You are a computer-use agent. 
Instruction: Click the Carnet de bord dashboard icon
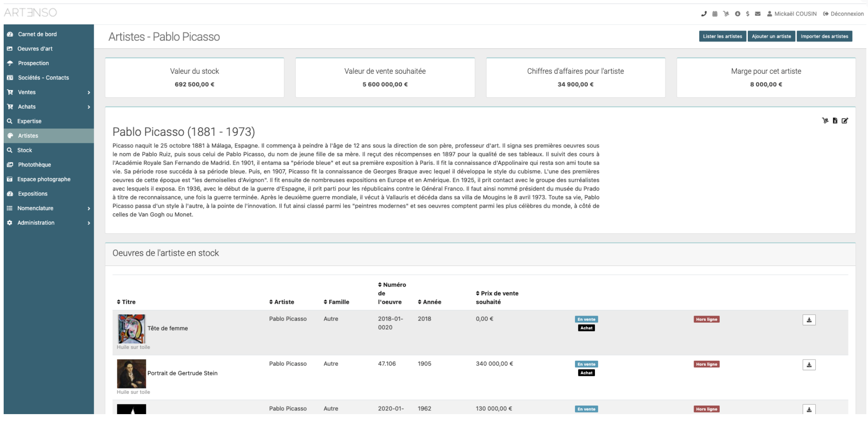(x=10, y=34)
